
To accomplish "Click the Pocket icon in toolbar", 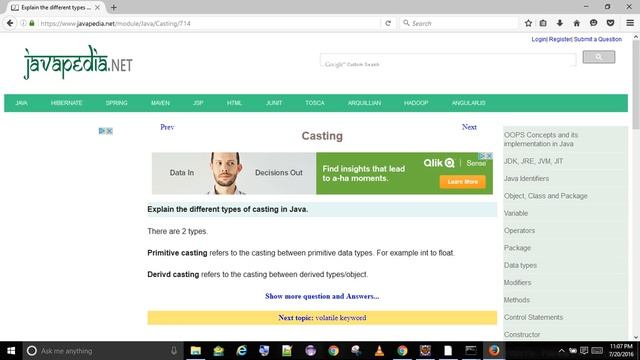I will [x=610, y=23].
